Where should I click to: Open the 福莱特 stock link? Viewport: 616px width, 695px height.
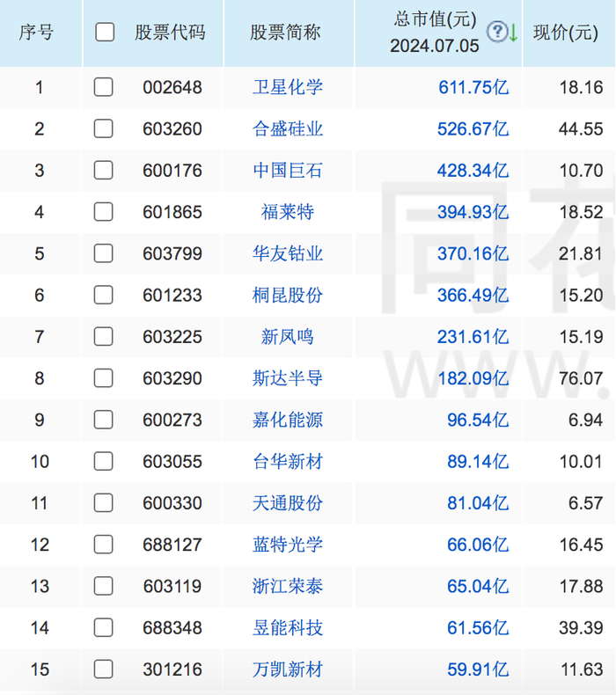click(x=288, y=212)
